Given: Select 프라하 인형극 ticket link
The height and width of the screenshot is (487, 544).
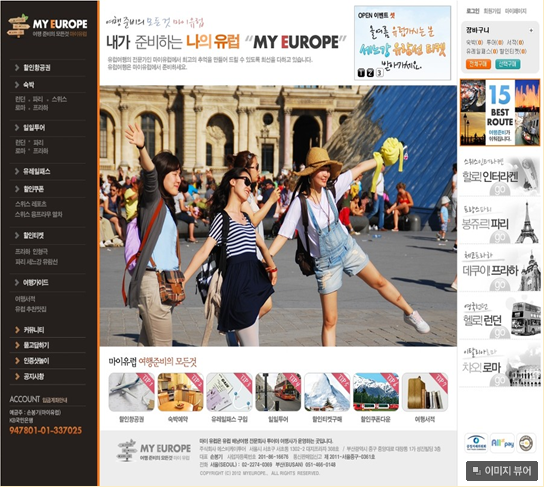Looking at the screenshot, I should point(31,251).
